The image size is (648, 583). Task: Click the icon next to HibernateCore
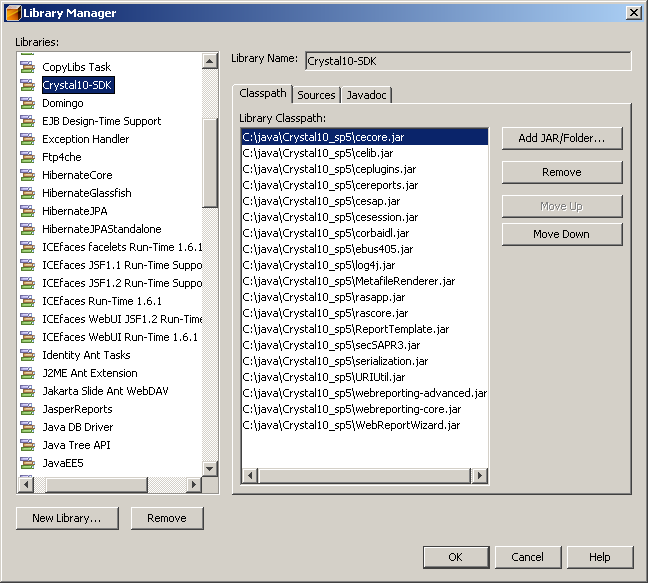click(x=28, y=175)
